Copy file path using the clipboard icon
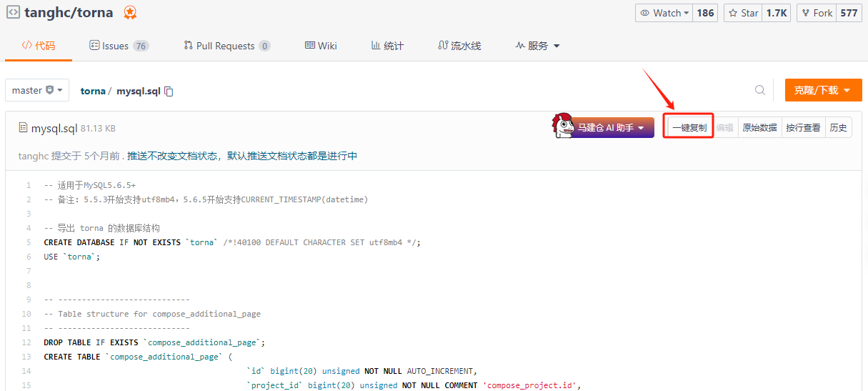The image size is (868, 391). tap(169, 91)
